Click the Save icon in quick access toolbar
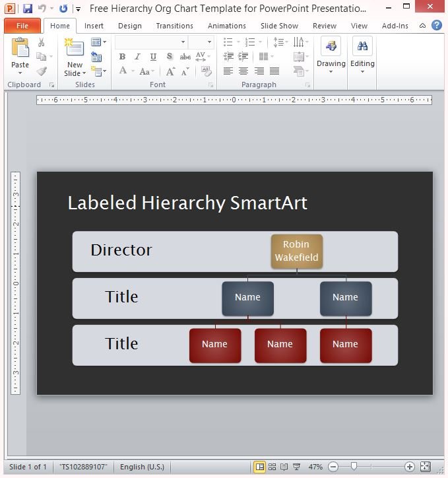Viewport: 448px width, 478px height. click(28, 9)
